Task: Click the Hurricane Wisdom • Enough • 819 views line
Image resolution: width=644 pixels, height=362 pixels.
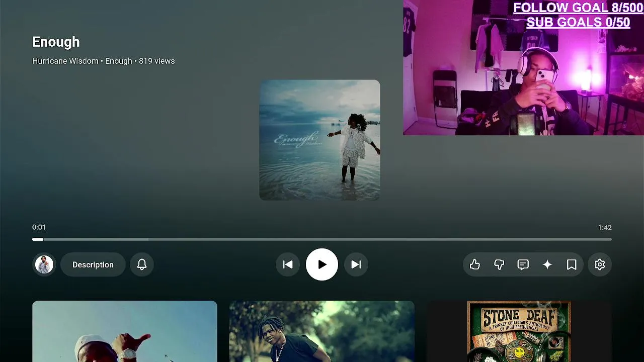Action: click(104, 61)
